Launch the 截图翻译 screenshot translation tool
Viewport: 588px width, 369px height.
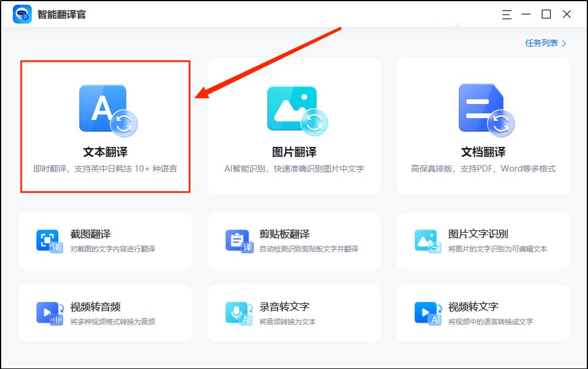coord(106,243)
